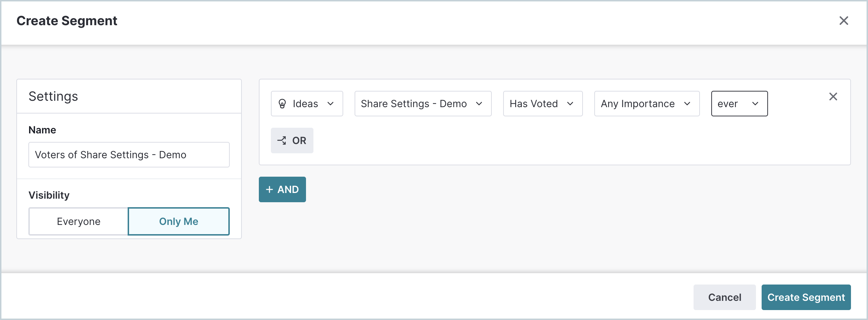Click the chevron beside Any Importance
Screen dimensions: 868x320
point(688,104)
